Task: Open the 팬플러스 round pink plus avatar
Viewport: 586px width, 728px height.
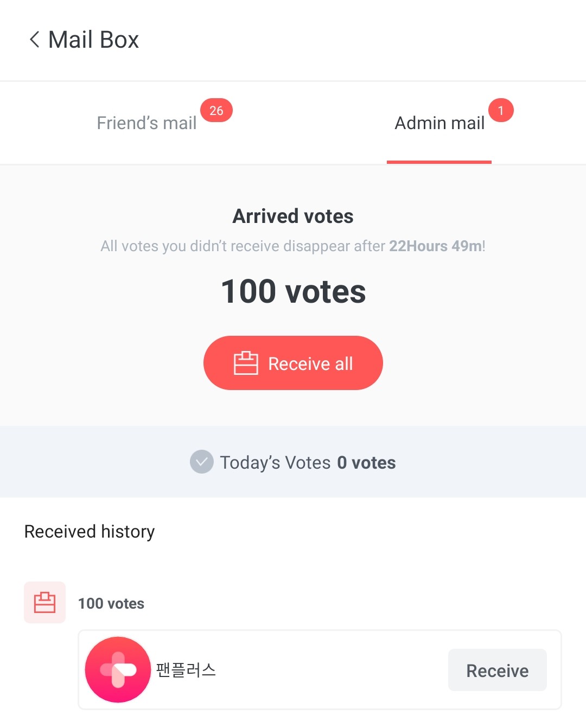Action: (x=118, y=670)
